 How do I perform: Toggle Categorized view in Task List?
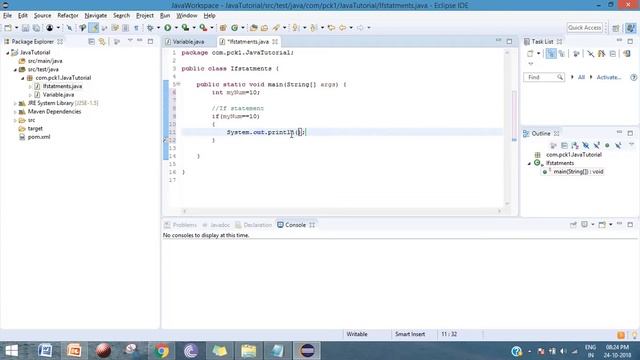(551, 53)
